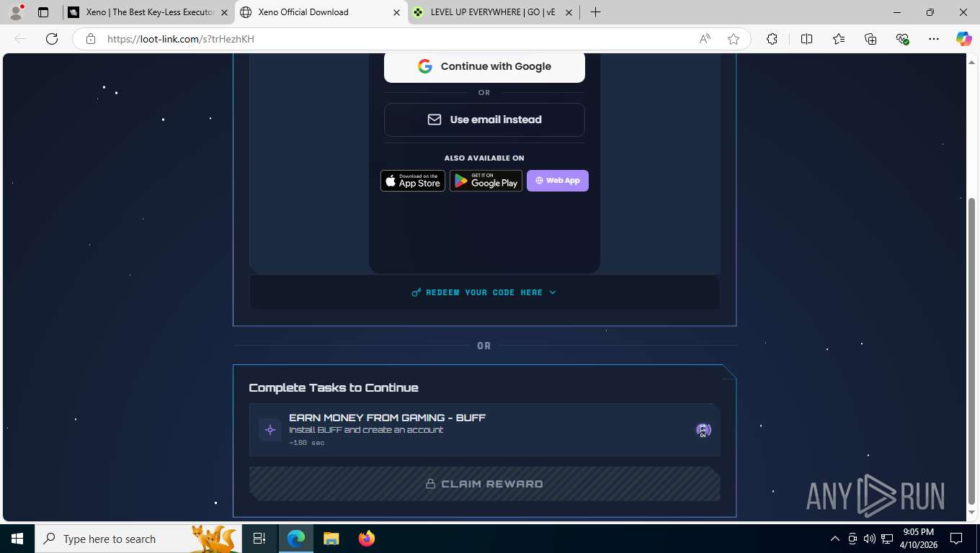Switch to LEVEL UP EVERYWHERE tab
980x553 pixels.
[494, 12]
